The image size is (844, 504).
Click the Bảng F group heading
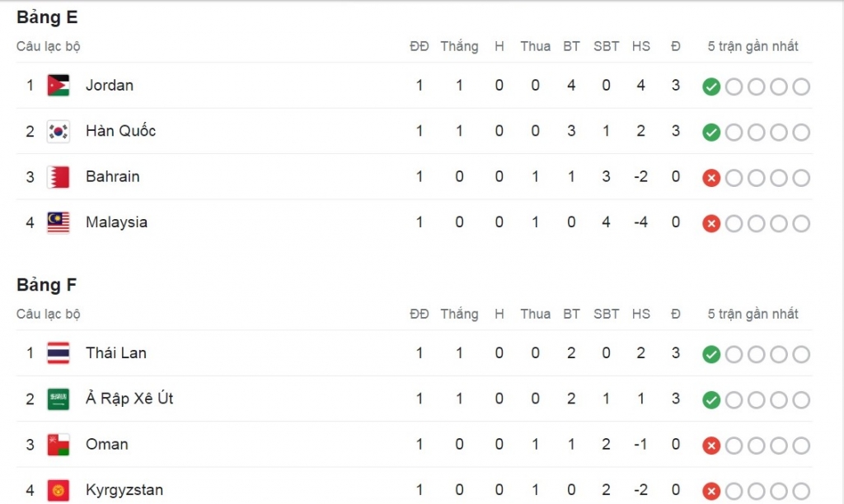[47, 285]
